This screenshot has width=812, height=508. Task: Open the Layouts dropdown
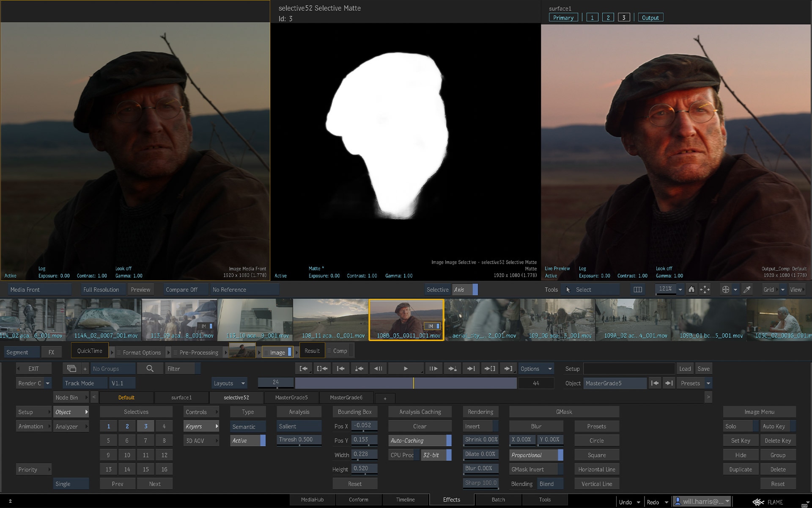click(x=229, y=383)
